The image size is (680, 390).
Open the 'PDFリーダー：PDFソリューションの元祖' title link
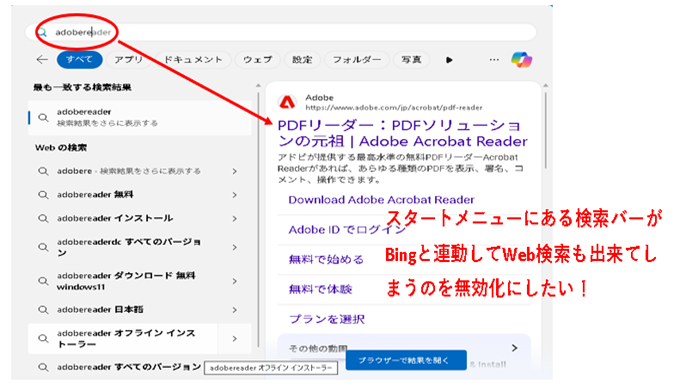coord(402,133)
